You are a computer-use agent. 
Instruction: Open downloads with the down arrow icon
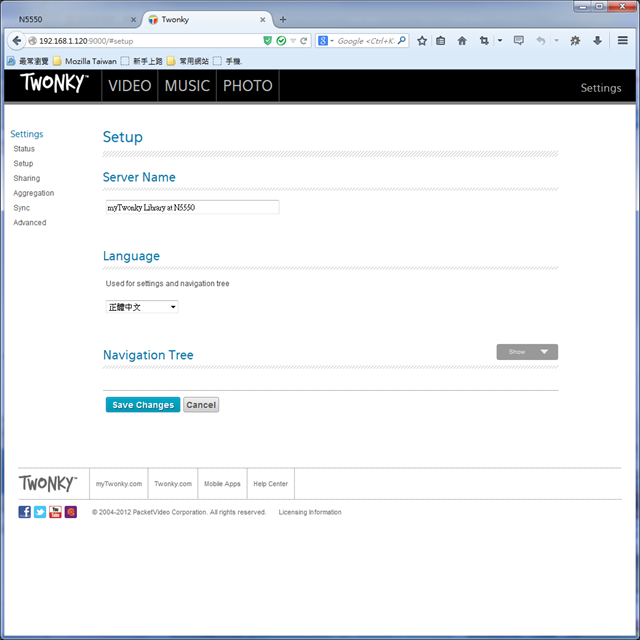597,41
